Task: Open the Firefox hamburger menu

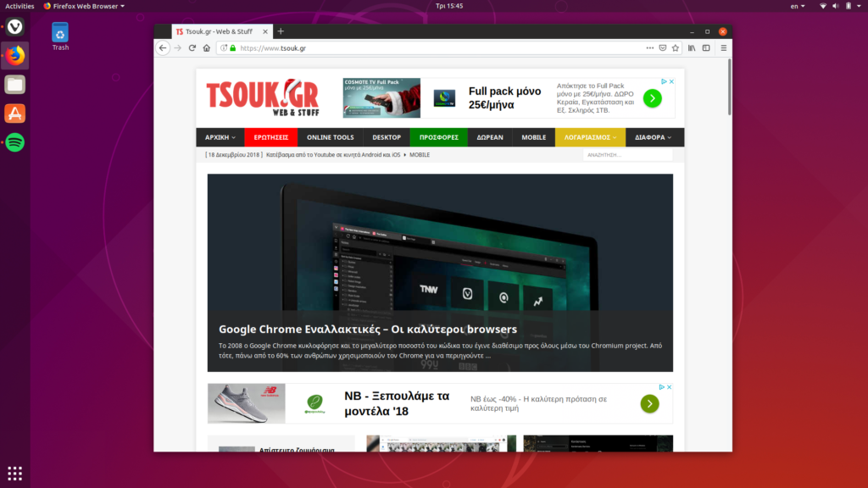Action: 723,48
